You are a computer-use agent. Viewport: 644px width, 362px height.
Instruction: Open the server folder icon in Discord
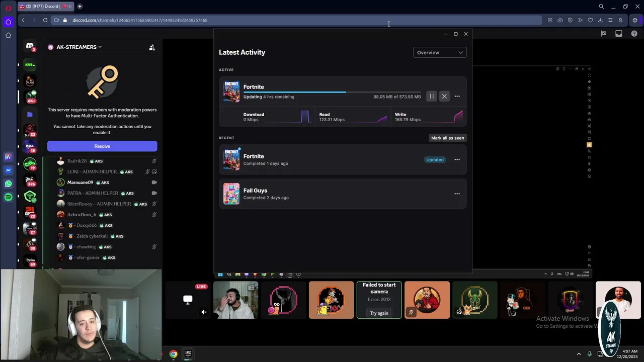[x=30, y=114]
